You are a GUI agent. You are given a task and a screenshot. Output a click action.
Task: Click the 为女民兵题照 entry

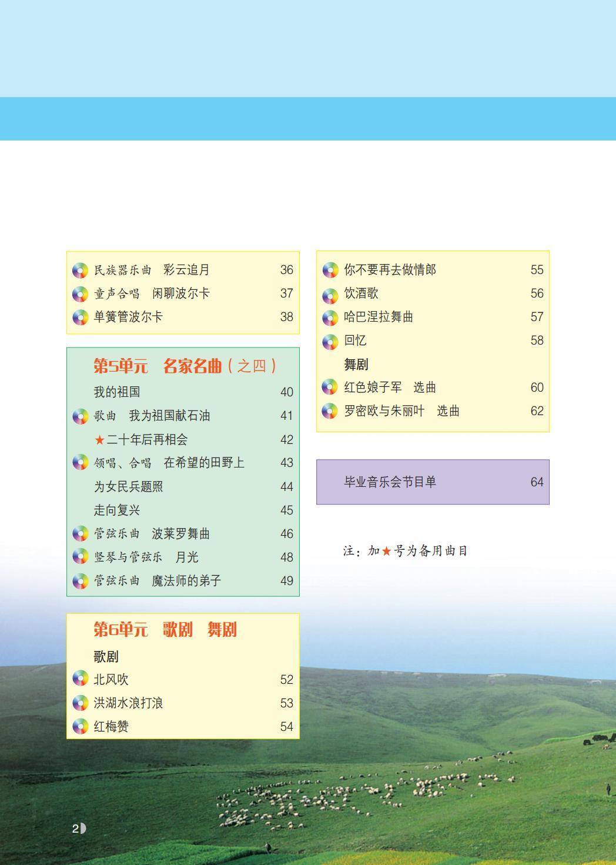pyautogui.click(x=129, y=487)
